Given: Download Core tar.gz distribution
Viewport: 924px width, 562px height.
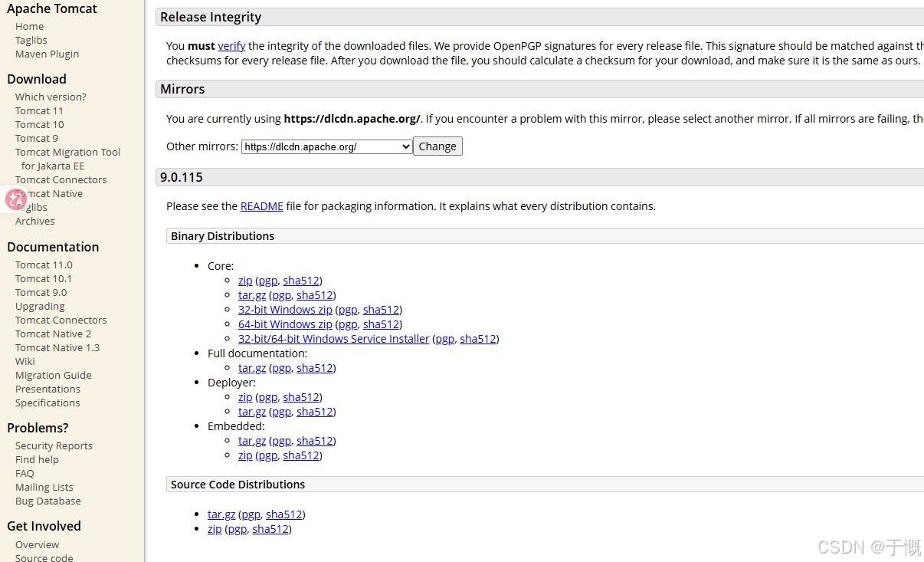Looking at the screenshot, I should [252, 295].
